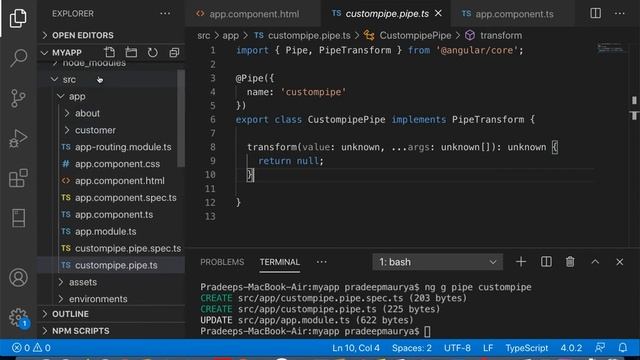Expand the environments folder
This screenshot has width=640, height=360.
pos(110,299)
